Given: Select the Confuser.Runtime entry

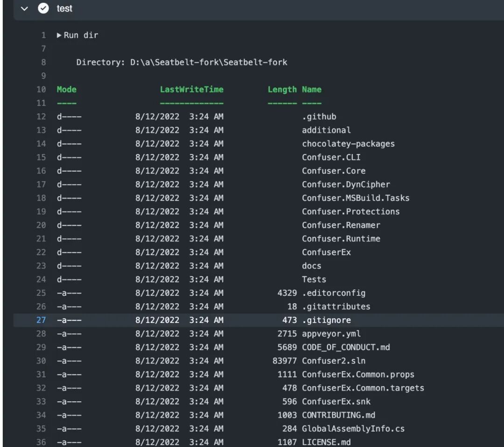Looking at the screenshot, I should [x=341, y=239].
